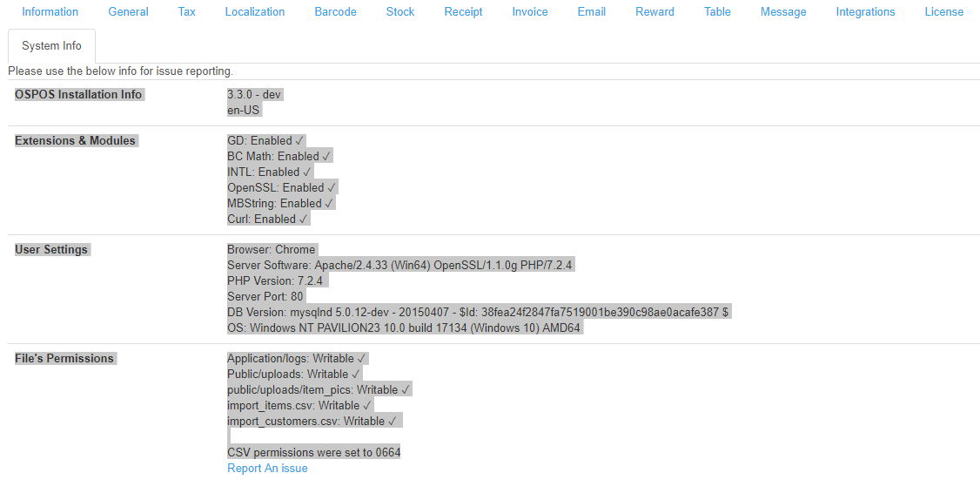Follow the Report An issue link

267,468
